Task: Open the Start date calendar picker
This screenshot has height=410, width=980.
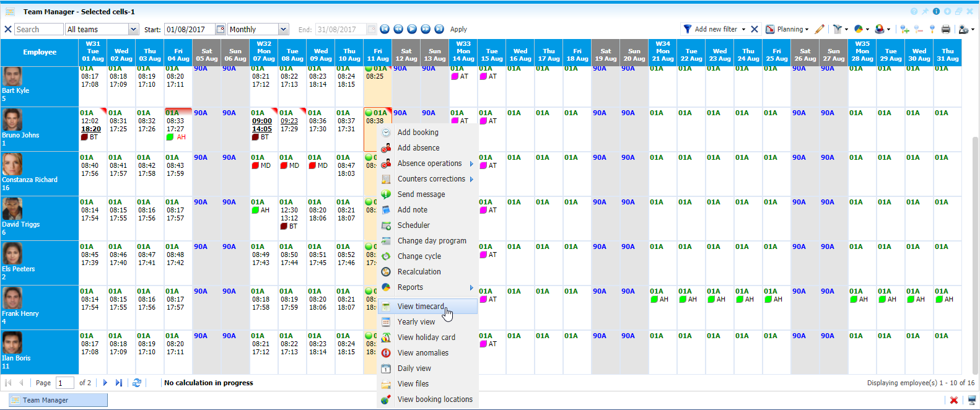Action: (220, 29)
